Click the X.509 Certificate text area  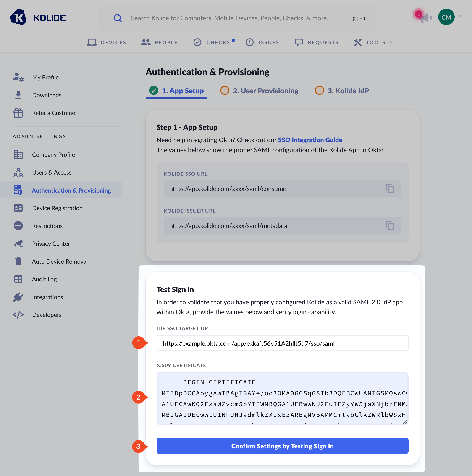(x=283, y=398)
